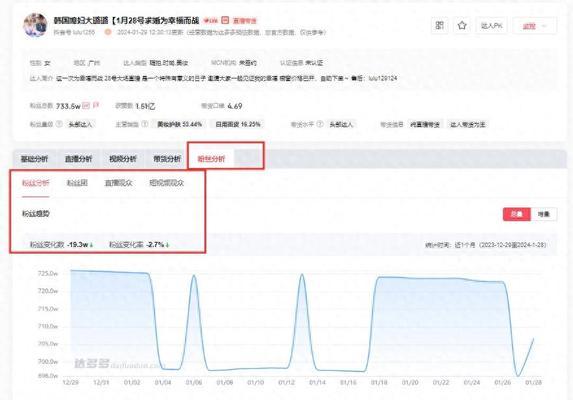Select the red 总量 toggle option
The width and height of the screenshot is (573, 400).
pos(517,214)
